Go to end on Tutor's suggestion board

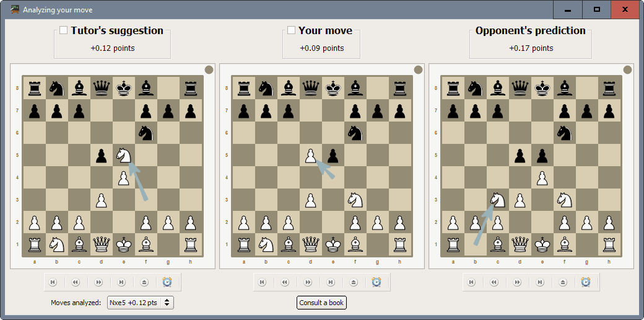(x=121, y=282)
